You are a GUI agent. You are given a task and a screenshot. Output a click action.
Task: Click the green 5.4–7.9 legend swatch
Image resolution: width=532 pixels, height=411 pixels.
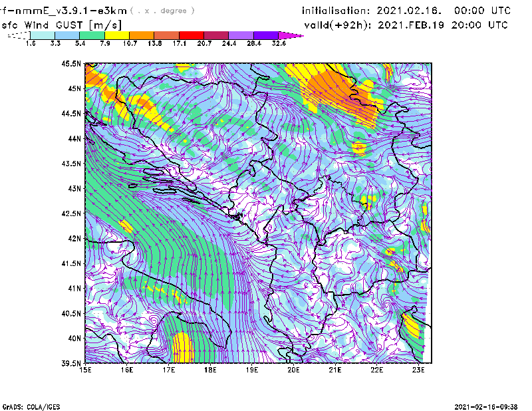click(x=92, y=35)
